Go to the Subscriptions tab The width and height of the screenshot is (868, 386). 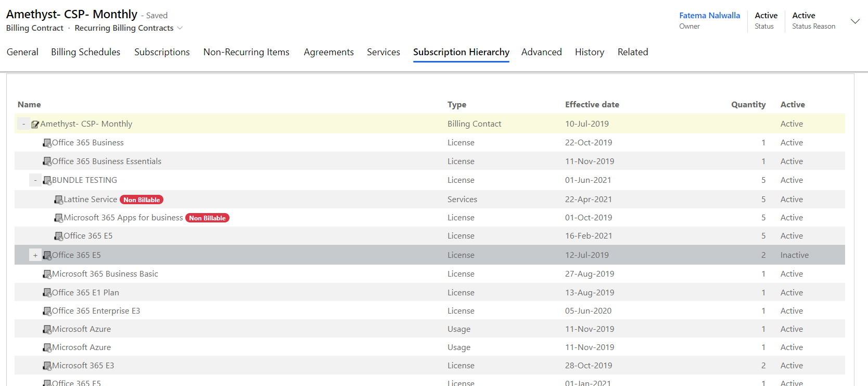point(162,52)
